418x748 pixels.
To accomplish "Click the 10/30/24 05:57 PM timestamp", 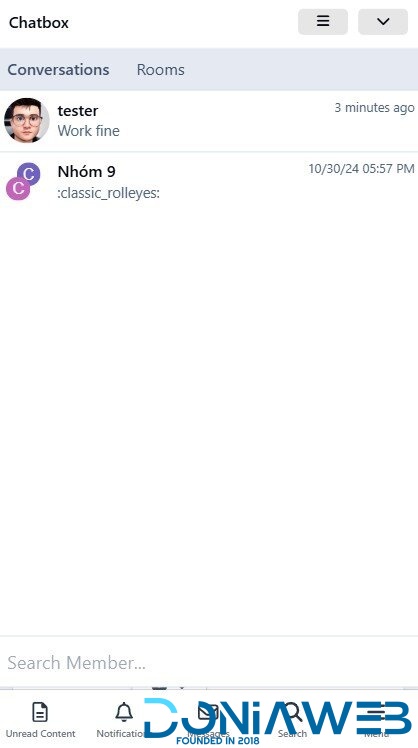I will tap(361, 168).
